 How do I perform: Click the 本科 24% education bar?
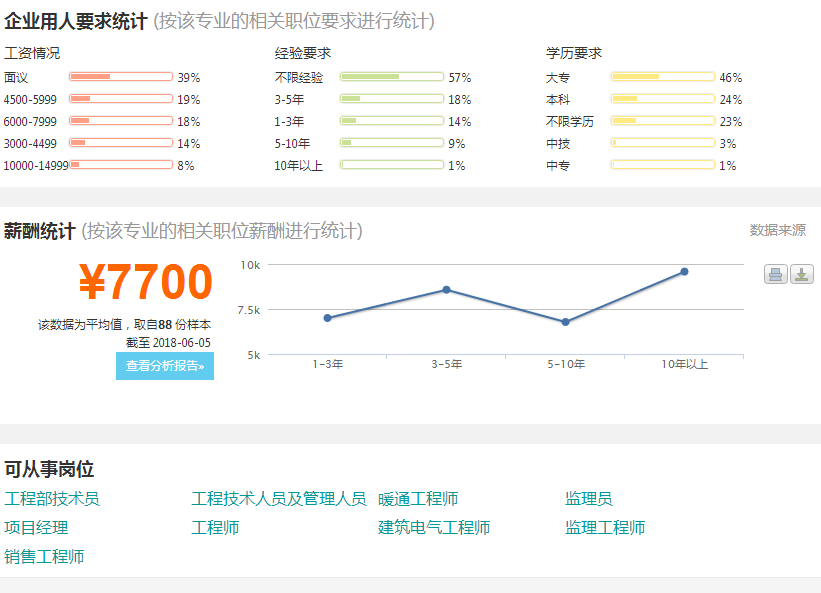coord(662,99)
